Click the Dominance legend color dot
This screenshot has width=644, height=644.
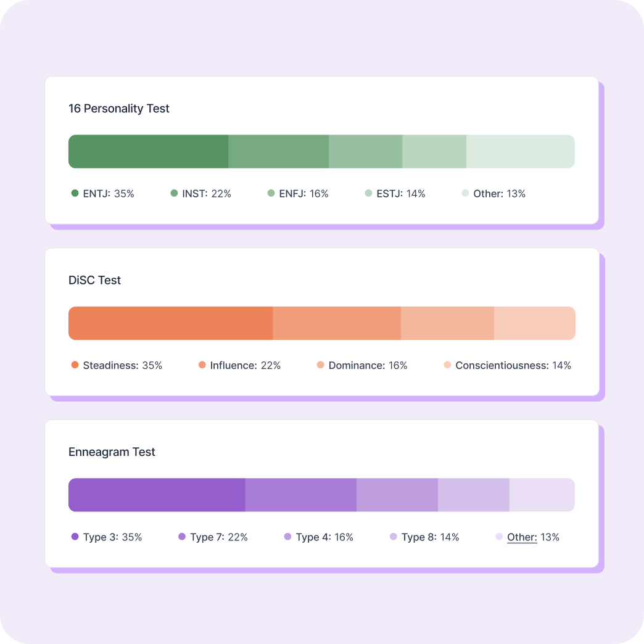tap(320, 365)
